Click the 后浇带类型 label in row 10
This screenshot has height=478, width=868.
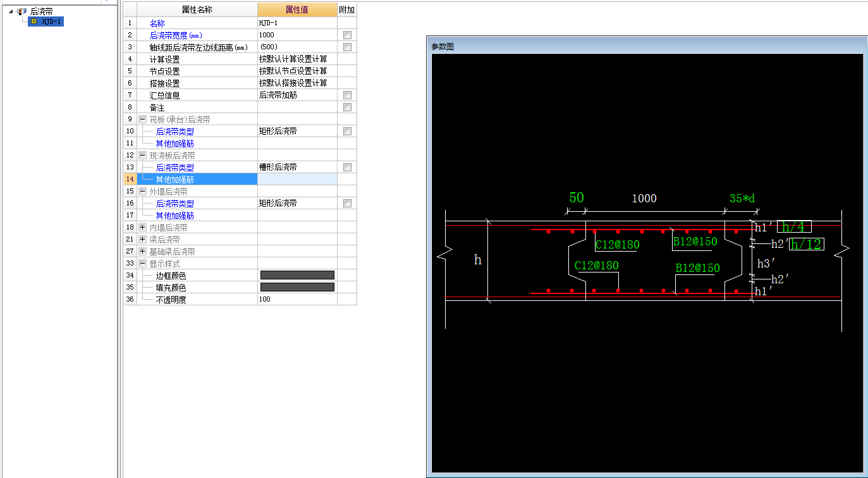(x=175, y=132)
